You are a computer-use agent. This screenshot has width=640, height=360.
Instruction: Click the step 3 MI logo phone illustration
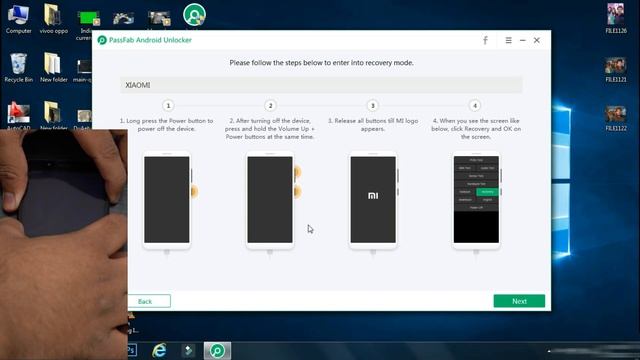pos(373,200)
